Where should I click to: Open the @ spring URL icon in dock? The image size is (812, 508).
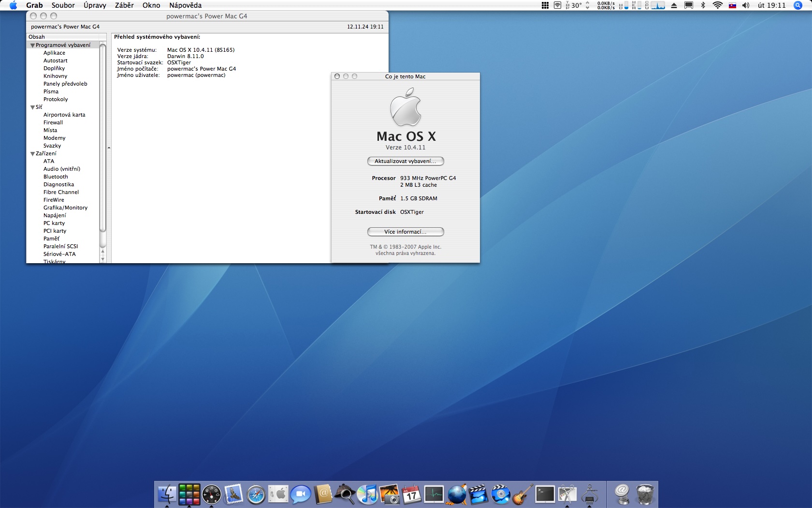pyautogui.click(x=623, y=494)
